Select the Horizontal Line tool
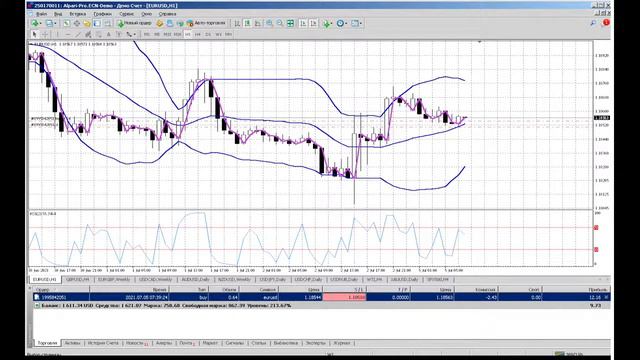Image resolution: width=640 pixels, height=360 pixels. point(68,34)
